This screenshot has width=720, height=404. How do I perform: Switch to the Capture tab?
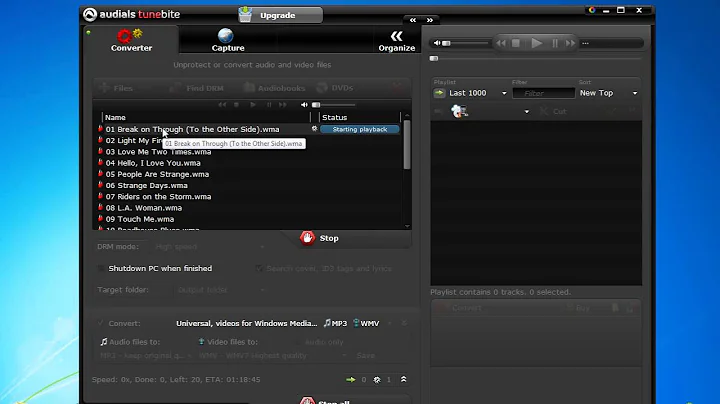pyautogui.click(x=228, y=40)
